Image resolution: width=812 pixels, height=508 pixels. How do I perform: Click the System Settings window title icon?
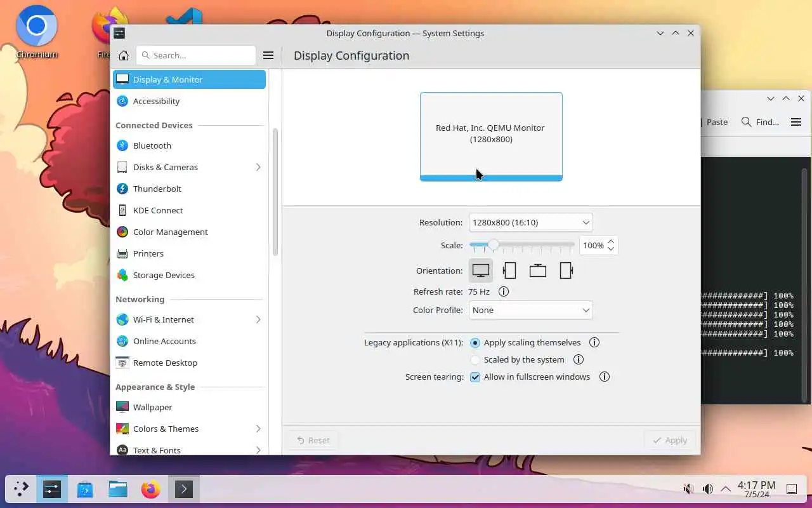[x=119, y=33]
